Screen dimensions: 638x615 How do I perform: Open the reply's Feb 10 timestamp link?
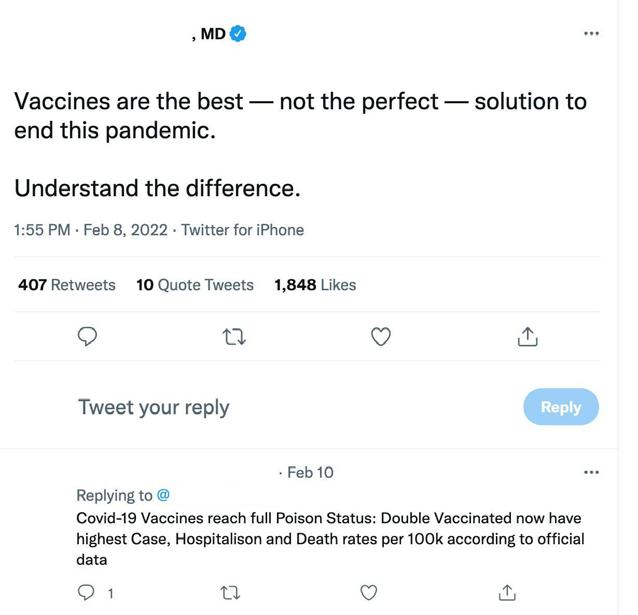310,472
